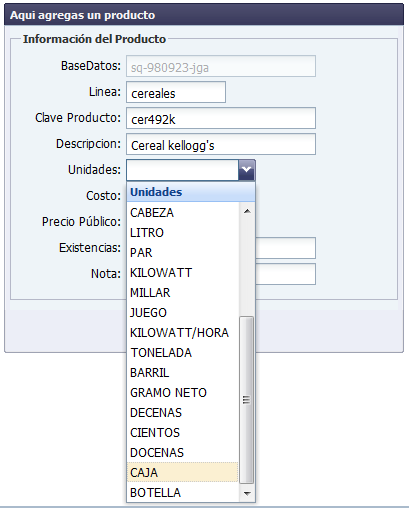Choose KILOWATT/HORA unit option

pos(182,332)
